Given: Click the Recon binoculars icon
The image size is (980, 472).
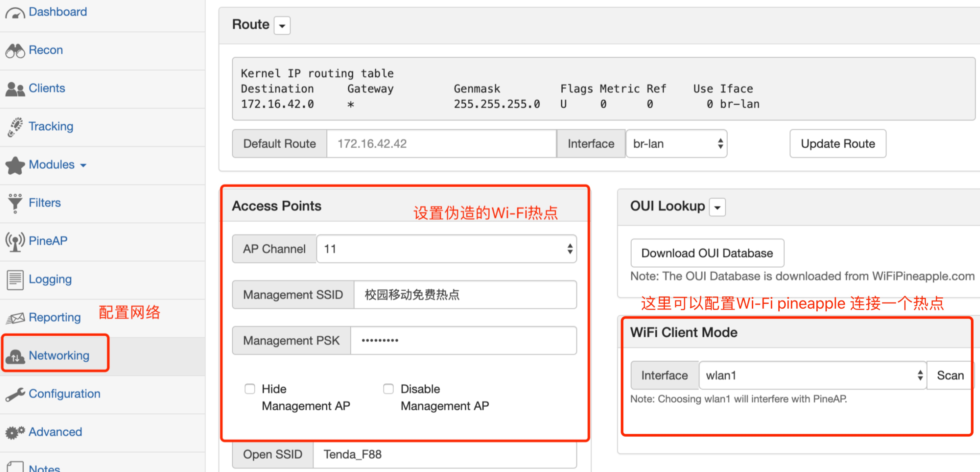Looking at the screenshot, I should point(15,51).
